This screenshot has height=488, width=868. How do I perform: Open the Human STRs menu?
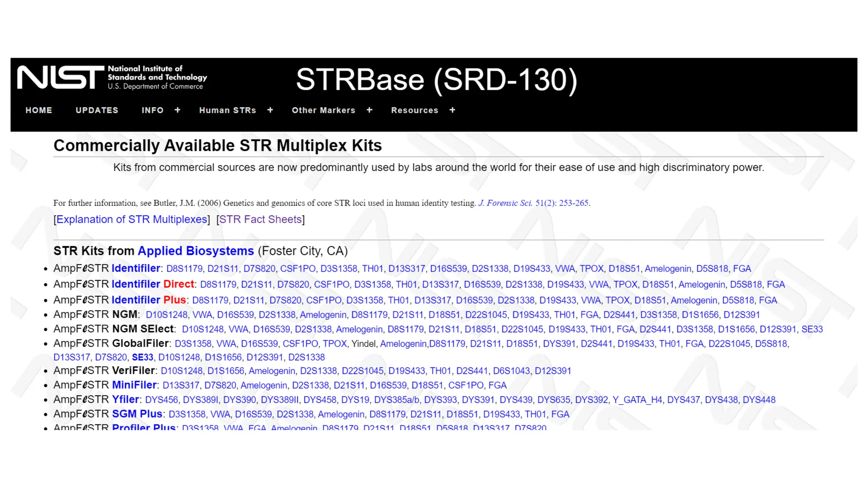point(228,110)
